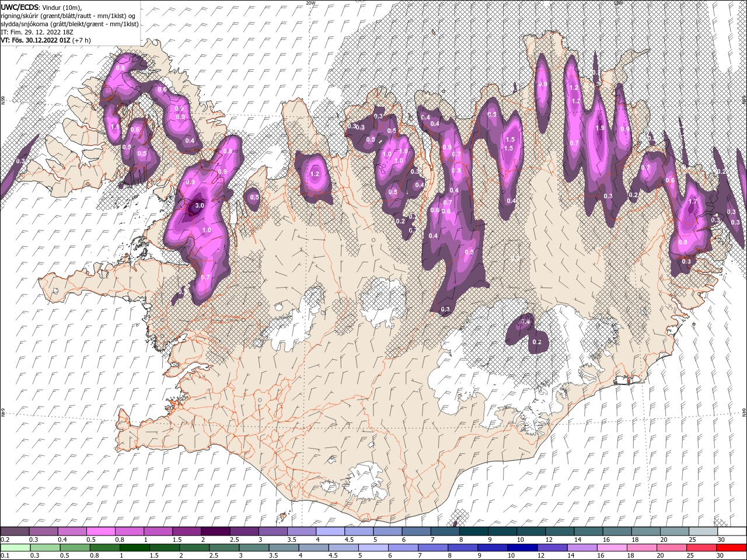Click bottom legend swatch between 0.1 and 0.3

point(15,548)
